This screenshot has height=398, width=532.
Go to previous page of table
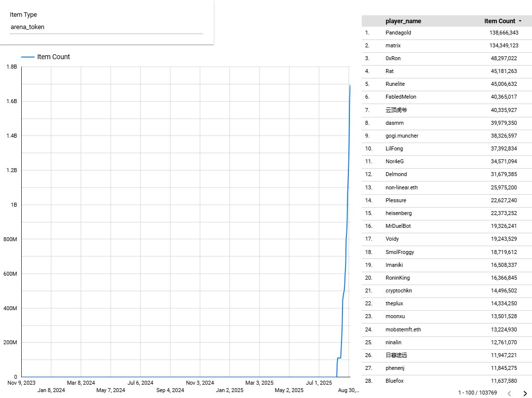pos(509,393)
